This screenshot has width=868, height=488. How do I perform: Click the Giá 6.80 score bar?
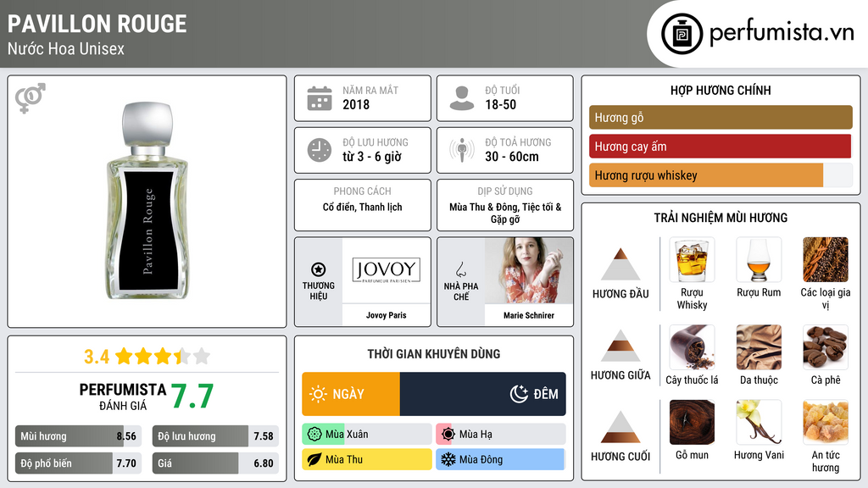215,463
